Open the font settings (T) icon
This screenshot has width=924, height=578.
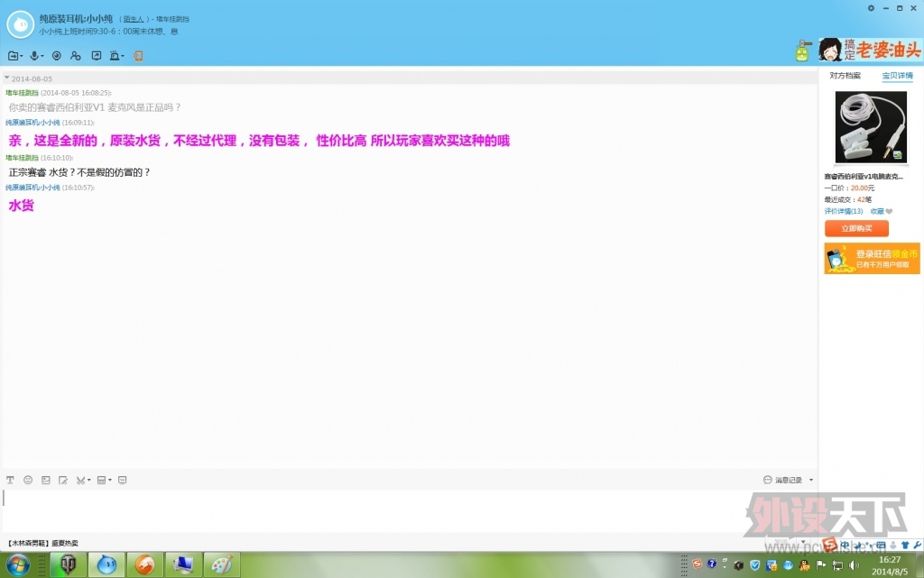click(10, 480)
